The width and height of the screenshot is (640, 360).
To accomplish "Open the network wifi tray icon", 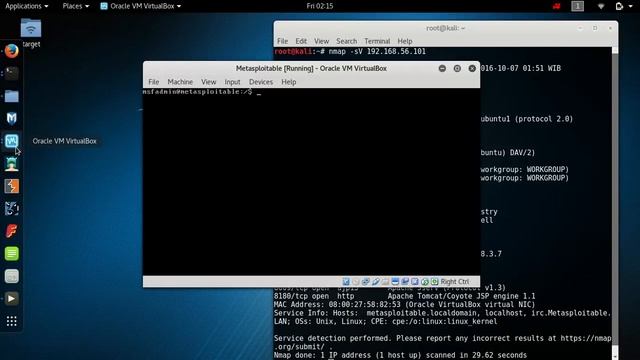I will (601, 6).
